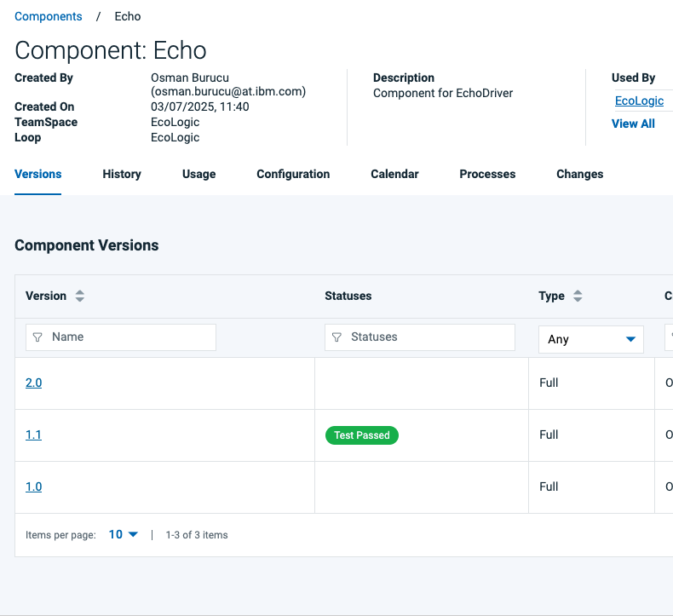Screen dimensions: 673x616
Task: Click the Loop value EcoLogic
Action: (175, 137)
